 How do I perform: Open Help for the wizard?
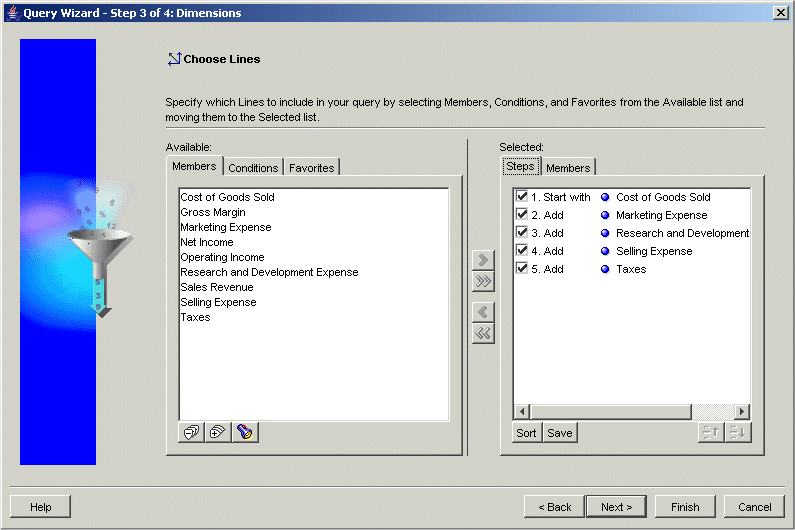pos(41,507)
